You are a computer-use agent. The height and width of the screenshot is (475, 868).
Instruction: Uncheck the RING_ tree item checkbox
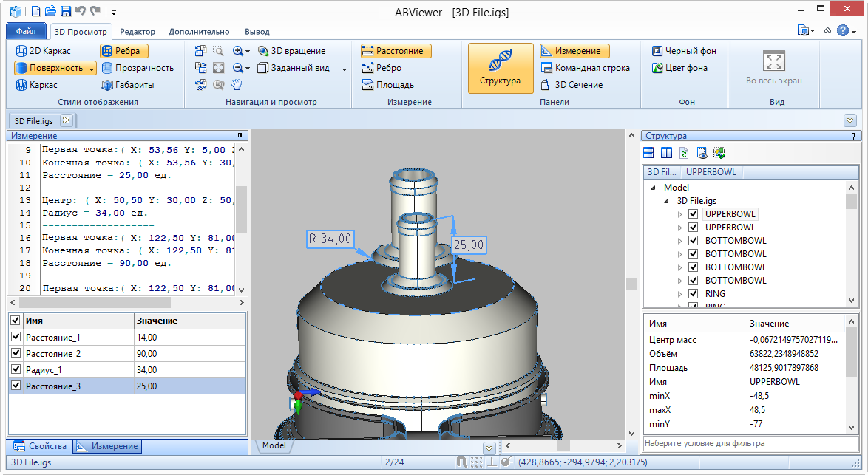coord(694,294)
